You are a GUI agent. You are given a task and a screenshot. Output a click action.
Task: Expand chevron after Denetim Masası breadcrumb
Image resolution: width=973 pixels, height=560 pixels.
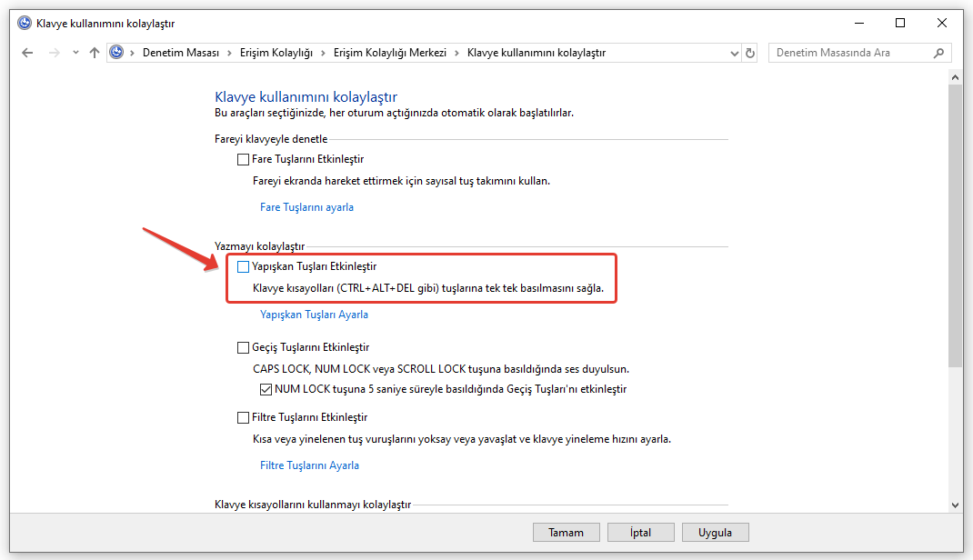pyautogui.click(x=229, y=53)
